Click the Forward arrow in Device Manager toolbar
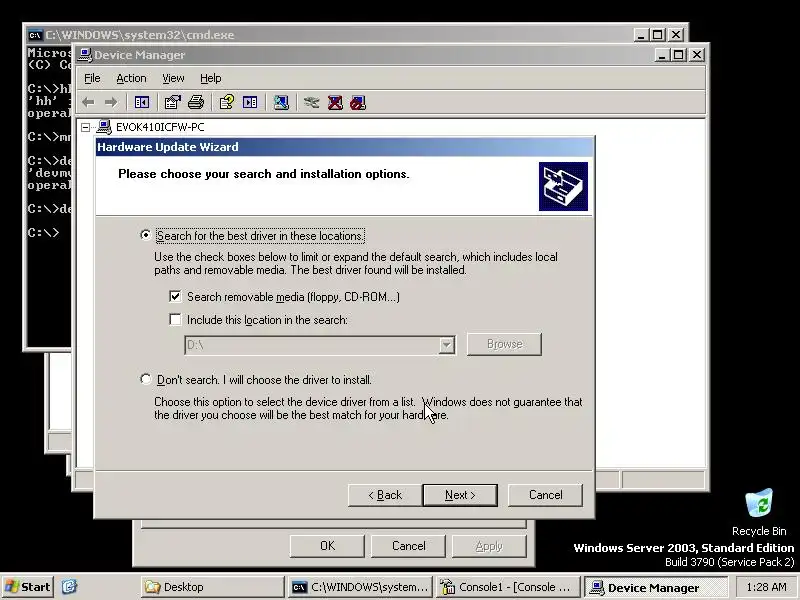This screenshot has width=800, height=600. (111, 103)
